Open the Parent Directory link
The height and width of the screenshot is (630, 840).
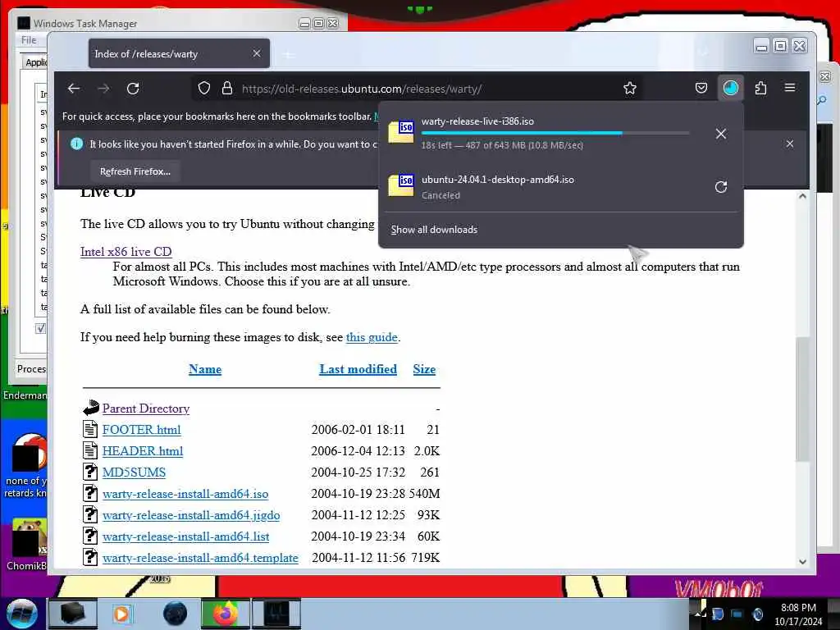[146, 409]
